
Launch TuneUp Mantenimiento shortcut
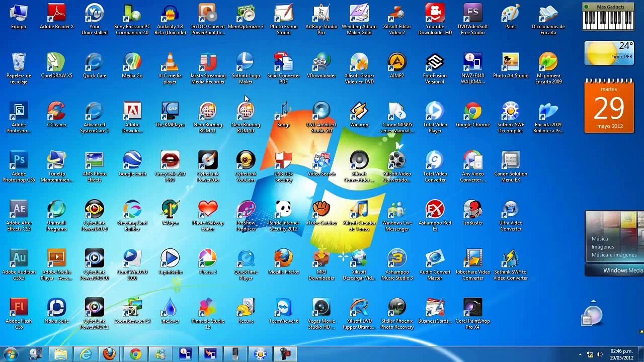(x=57, y=166)
